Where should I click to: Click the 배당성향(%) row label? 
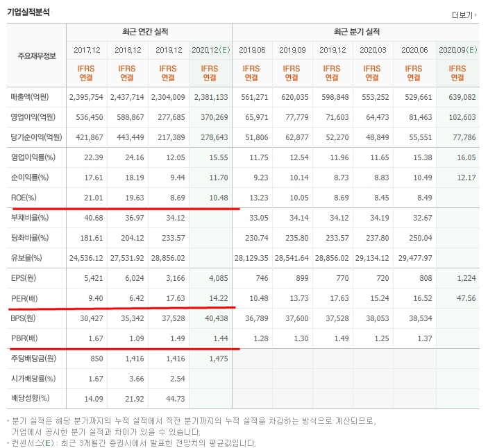click(30, 398)
